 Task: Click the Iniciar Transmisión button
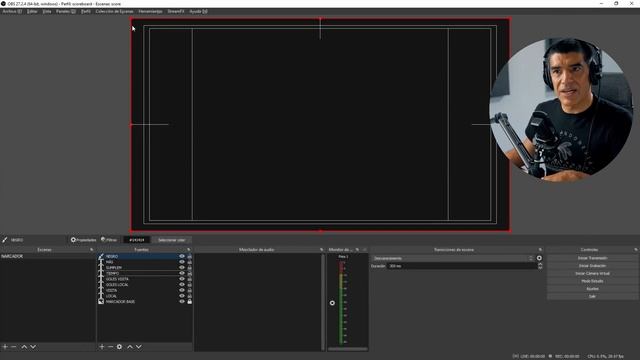click(592, 258)
